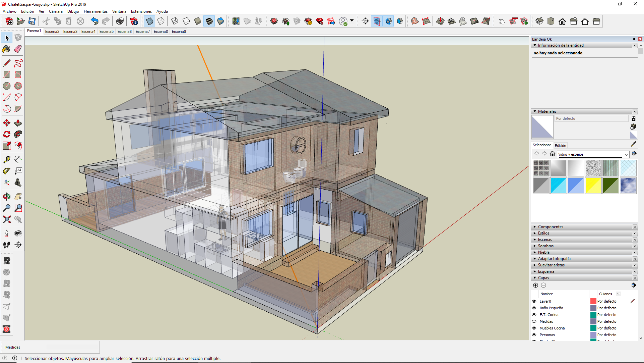Collapse Información de la entidad panel

click(584, 45)
